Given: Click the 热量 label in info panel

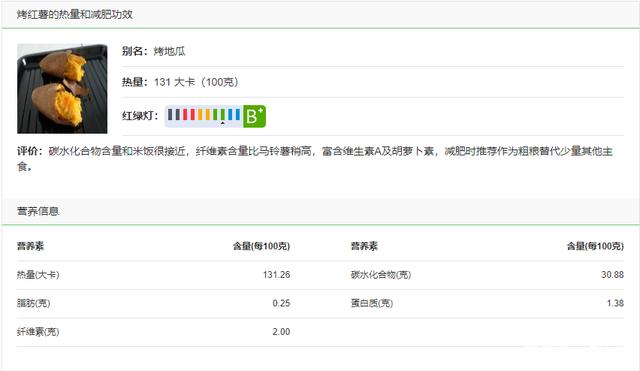Looking at the screenshot, I should [x=135, y=82].
